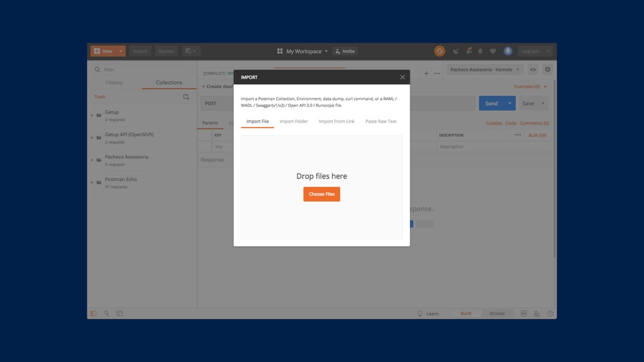Expand the Getup collection

tap(92, 116)
